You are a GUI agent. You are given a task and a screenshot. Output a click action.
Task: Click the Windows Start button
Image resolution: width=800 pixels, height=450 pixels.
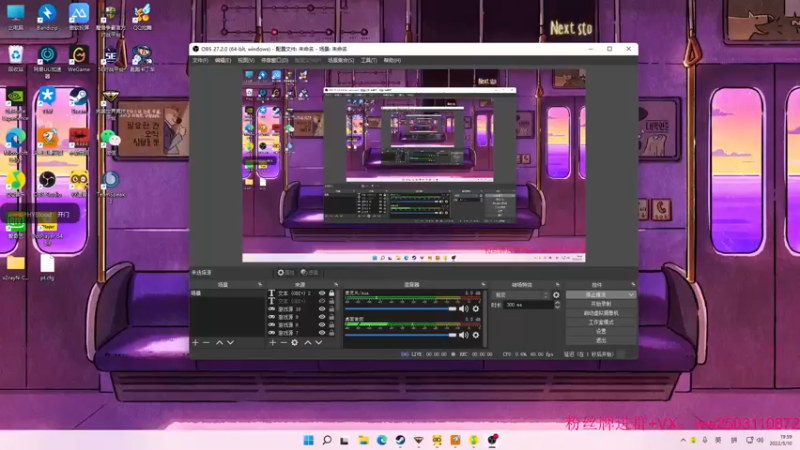(309, 440)
